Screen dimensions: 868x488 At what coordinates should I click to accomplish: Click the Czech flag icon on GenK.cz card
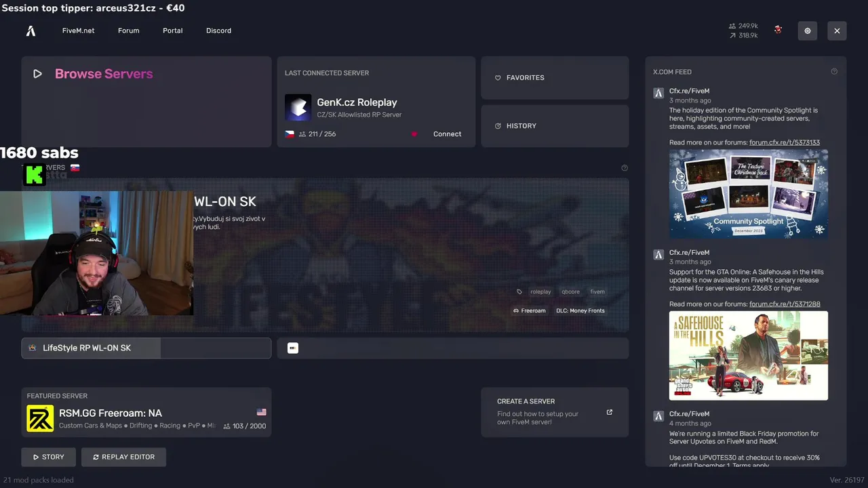tap(290, 134)
